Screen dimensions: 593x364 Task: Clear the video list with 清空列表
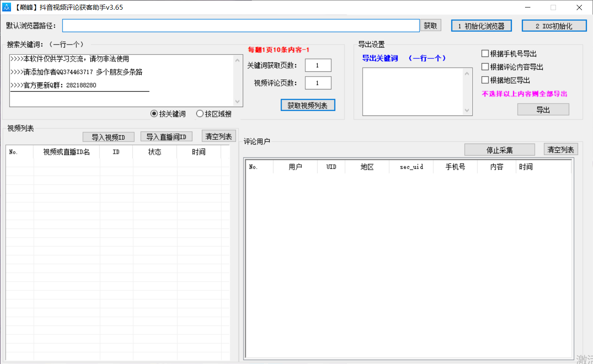click(218, 136)
